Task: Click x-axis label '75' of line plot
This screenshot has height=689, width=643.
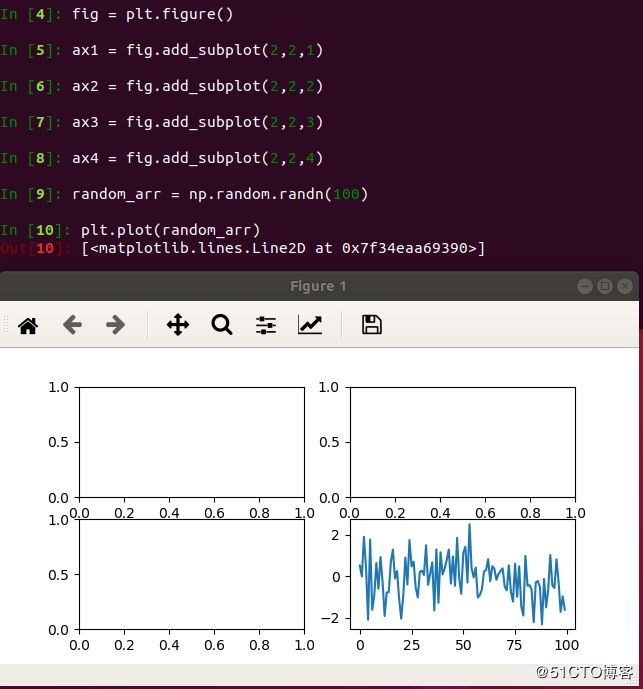Action: tap(514, 645)
